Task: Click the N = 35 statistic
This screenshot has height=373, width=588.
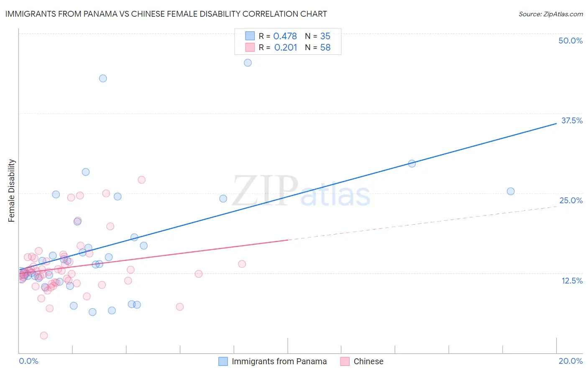Action: point(318,36)
